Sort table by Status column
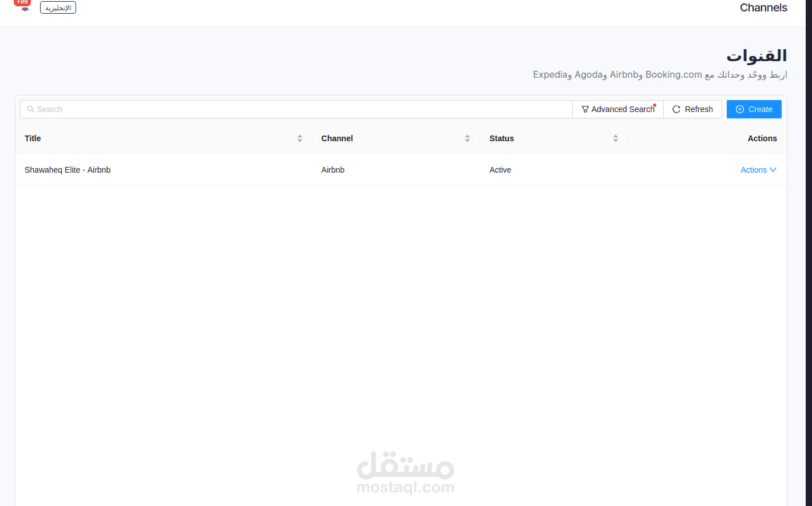The width and height of the screenshot is (812, 506). pyautogui.click(x=616, y=138)
